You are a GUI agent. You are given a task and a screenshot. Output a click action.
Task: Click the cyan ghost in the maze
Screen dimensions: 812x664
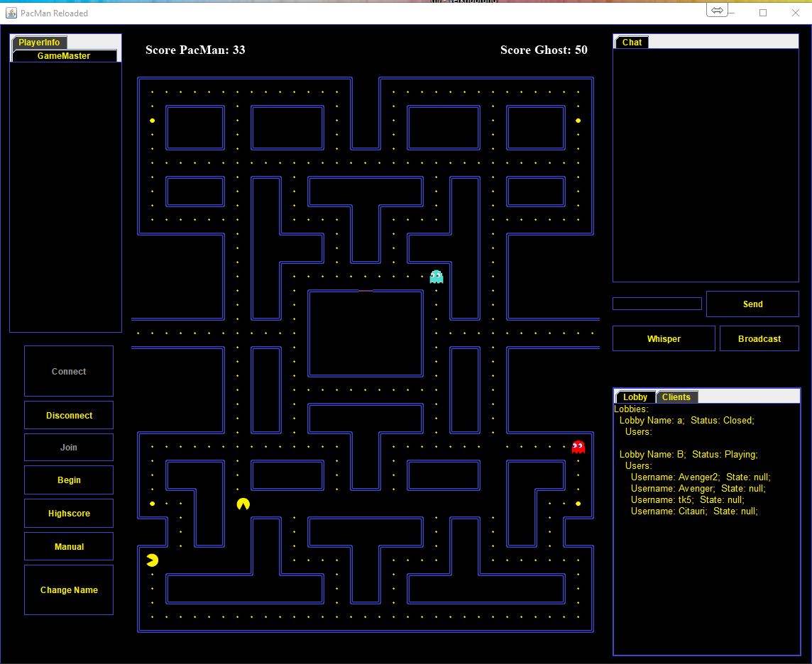[436, 277]
